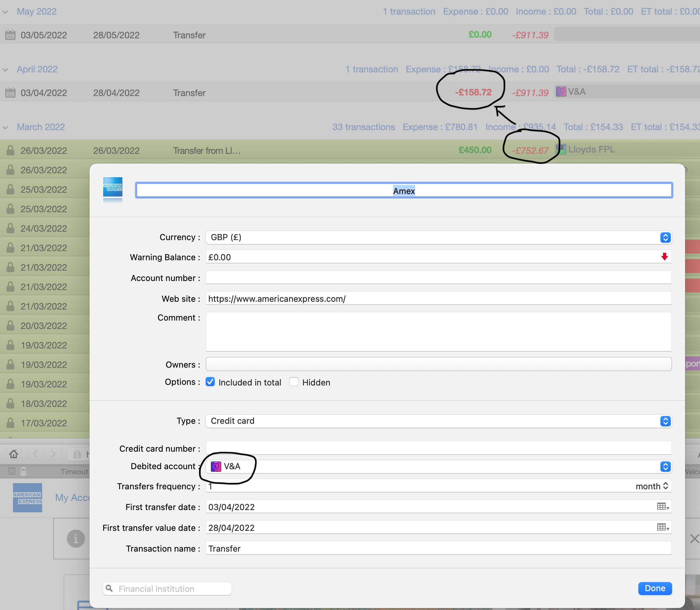Click the calendar icon on 03/04/2022 row
The width and height of the screenshot is (700, 610).
pos(10,92)
